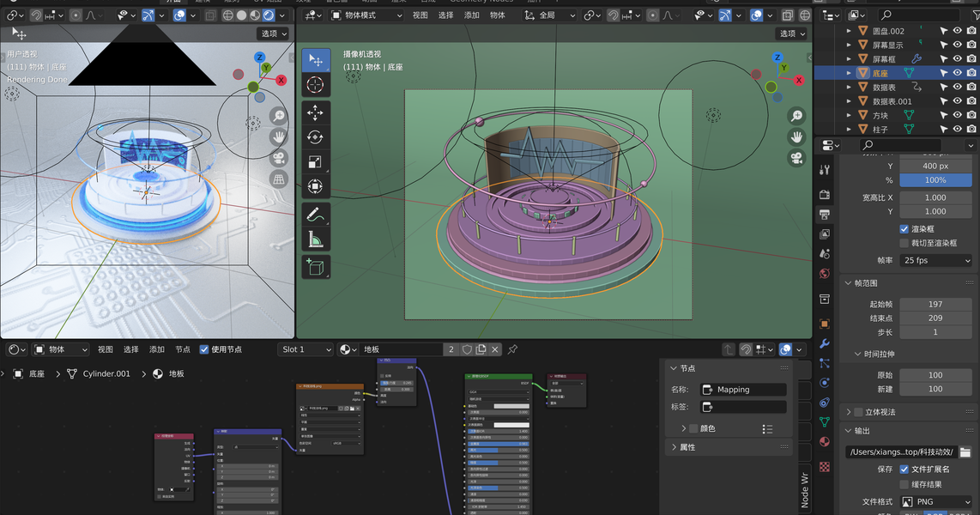Open the 帧率 25 fps dropdown
Screen dimensions: 980x515
click(x=936, y=260)
